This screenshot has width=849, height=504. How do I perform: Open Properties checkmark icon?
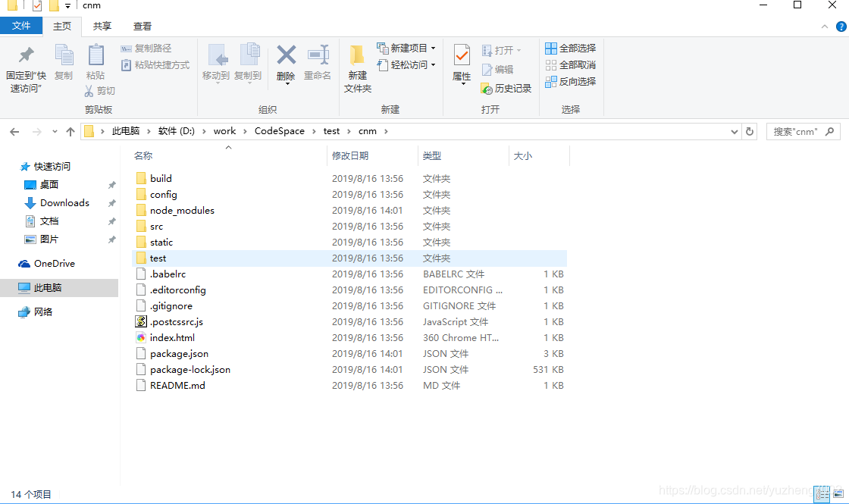(462, 55)
